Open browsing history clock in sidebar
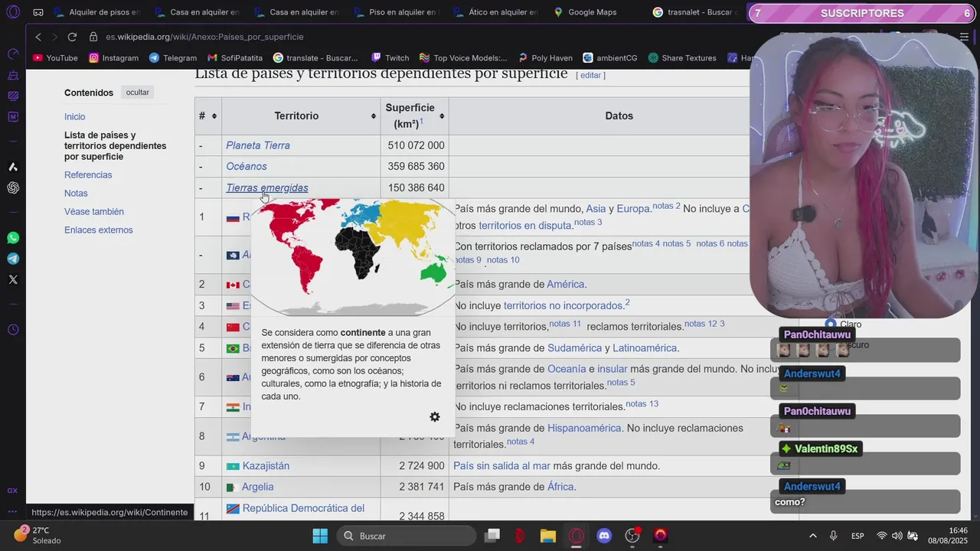Viewport: 980px width, 551px height. pyautogui.click(x=13, y=330)
